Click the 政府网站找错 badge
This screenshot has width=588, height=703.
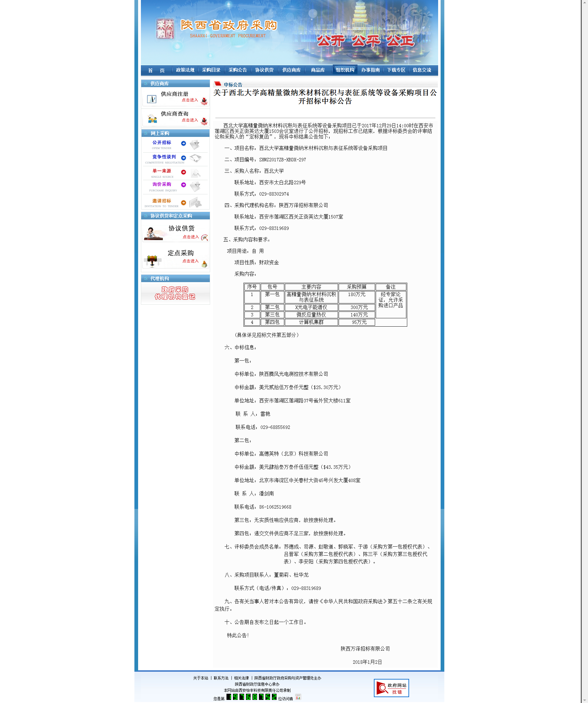tap(391, 688)
